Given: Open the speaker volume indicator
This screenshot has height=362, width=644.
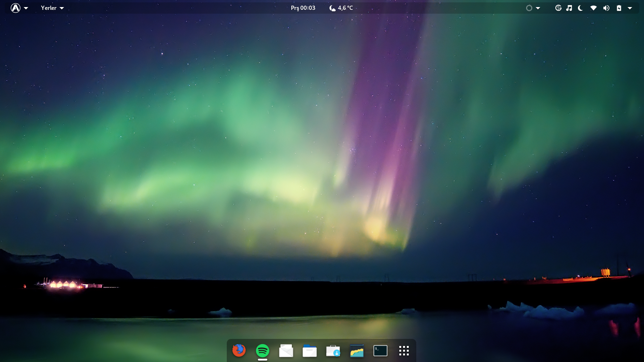Looking at the screenshot, I should point(606,8).
